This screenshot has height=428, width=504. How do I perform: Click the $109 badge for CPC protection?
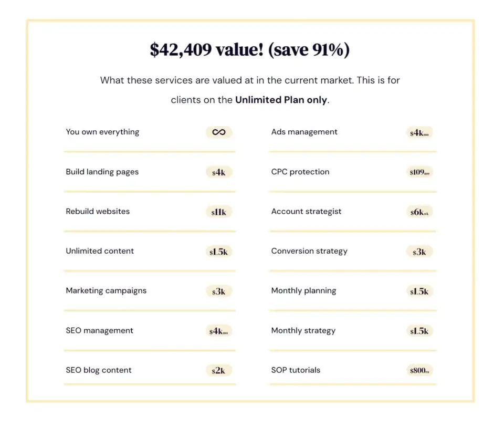tap(419, 172)
